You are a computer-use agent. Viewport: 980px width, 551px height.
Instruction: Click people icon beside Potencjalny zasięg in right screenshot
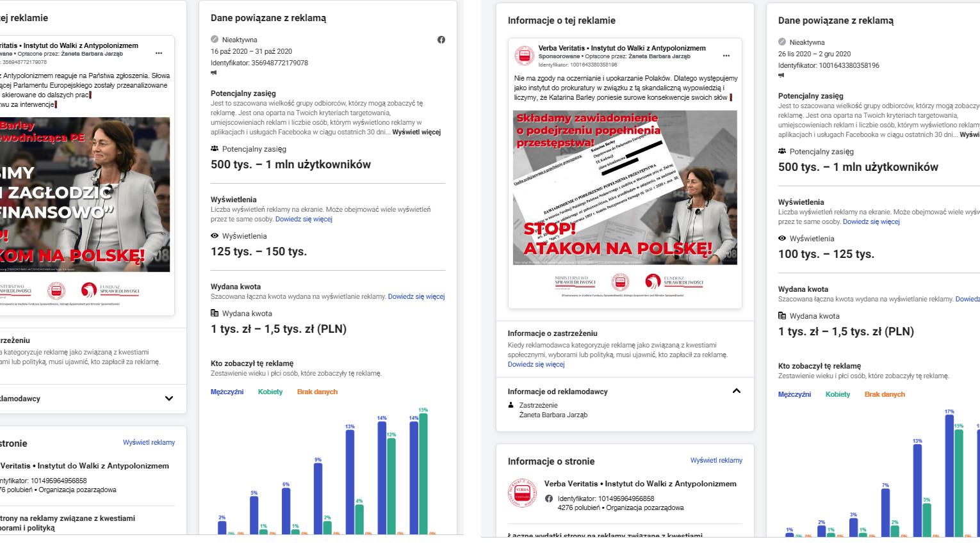(x=782, y=152)
